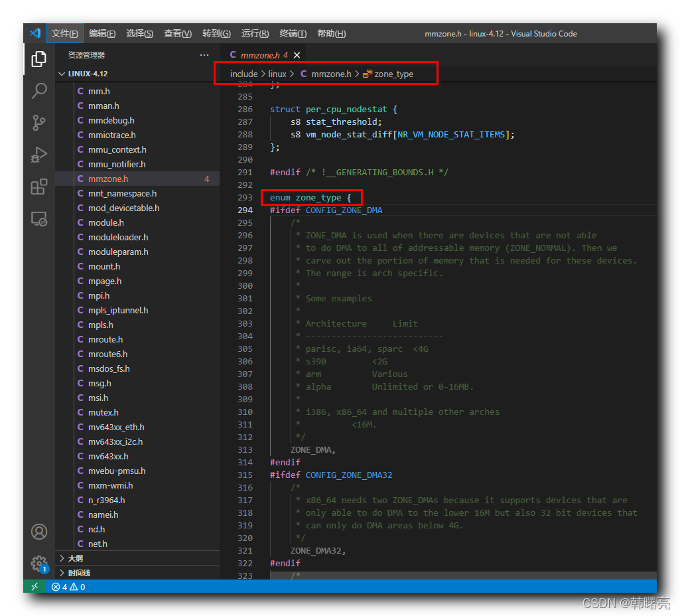Open the Accounts icon in activity bar
The width and height of the screenshot is (680, 616).
(39, 532)
